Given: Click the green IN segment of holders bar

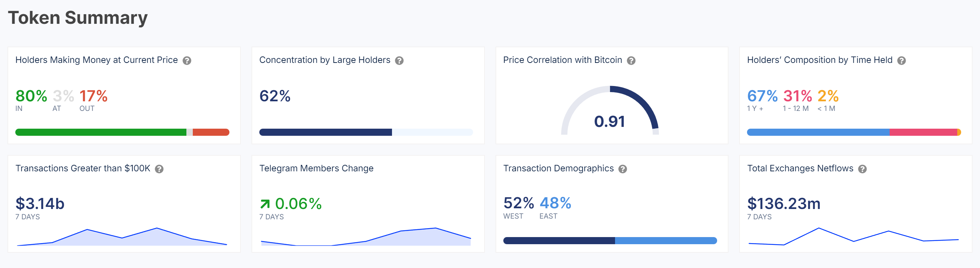Looking at the screenshot, I should [101, 132].
